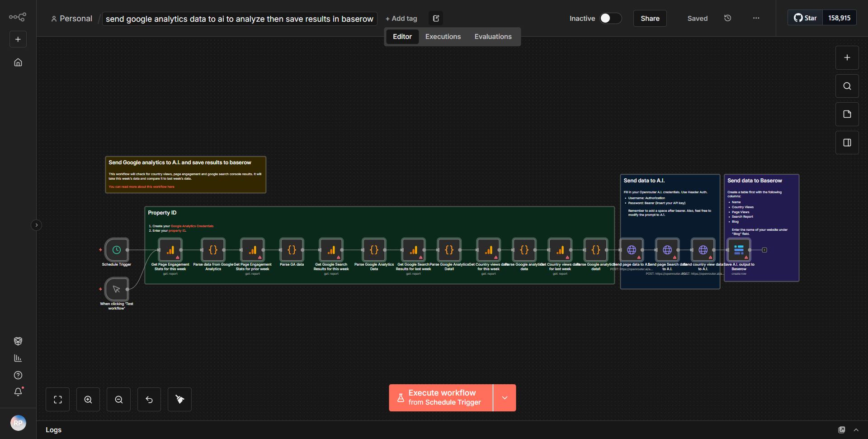Open the 'Send page data to A.I.' HTTP node
The width and height of the screenshot is (868, 439).
tap(632, 250)
